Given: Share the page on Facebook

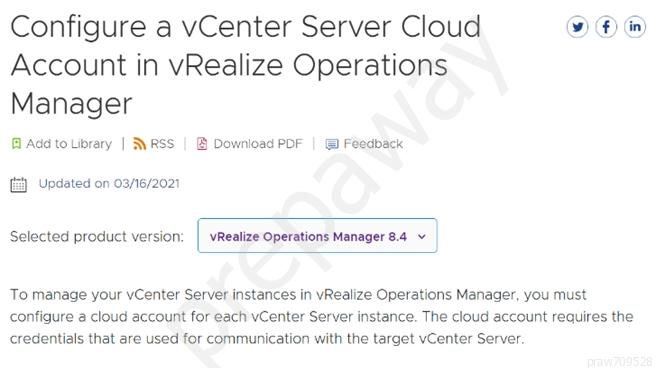Looking at the screenshot, I should pyautogui.click(x=606, y=27).
